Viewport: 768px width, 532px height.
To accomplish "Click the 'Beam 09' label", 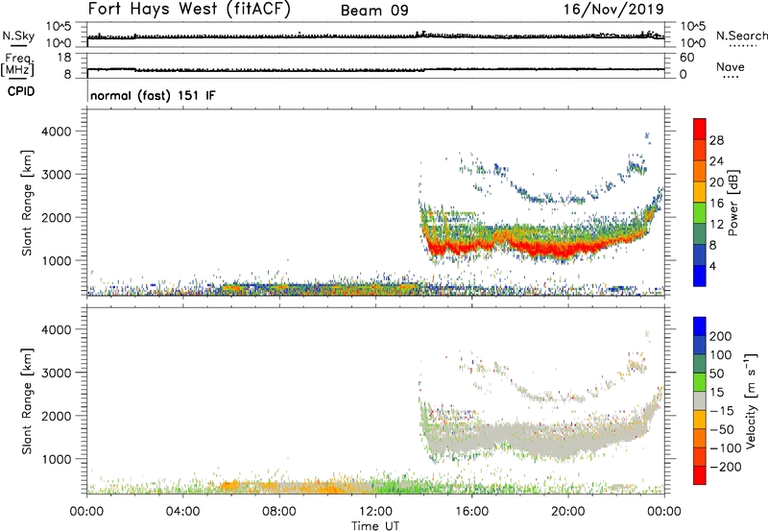I will 374,11.
